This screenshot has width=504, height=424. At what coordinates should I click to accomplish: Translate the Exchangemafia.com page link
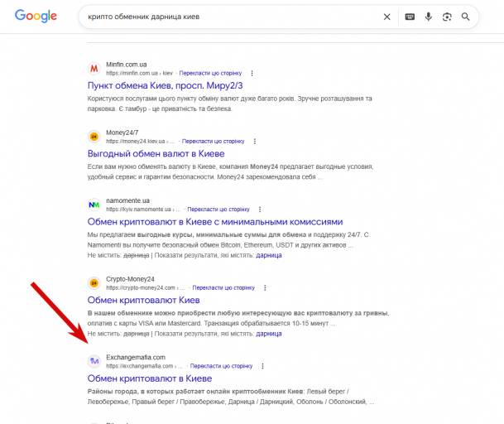[x=221, y=366]
